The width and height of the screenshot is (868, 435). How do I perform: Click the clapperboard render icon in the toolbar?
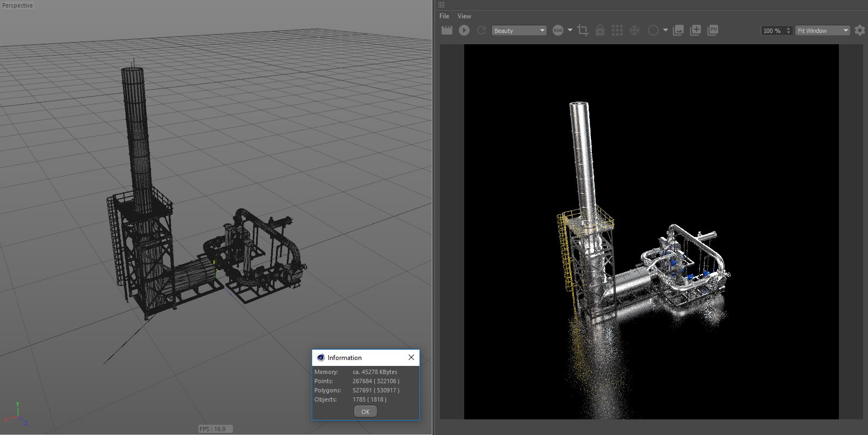447,30
